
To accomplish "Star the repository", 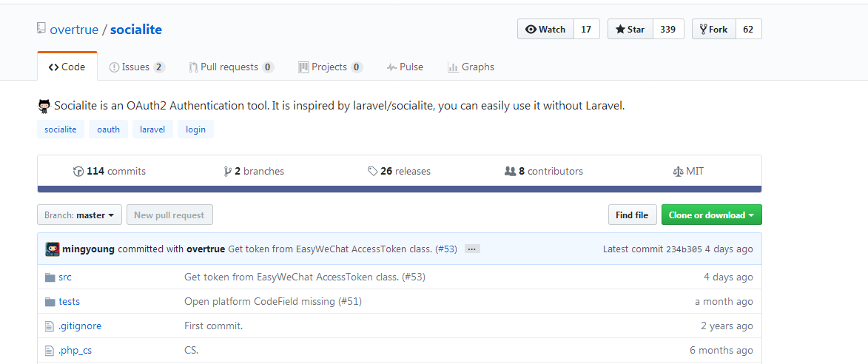I will point(630,30).
